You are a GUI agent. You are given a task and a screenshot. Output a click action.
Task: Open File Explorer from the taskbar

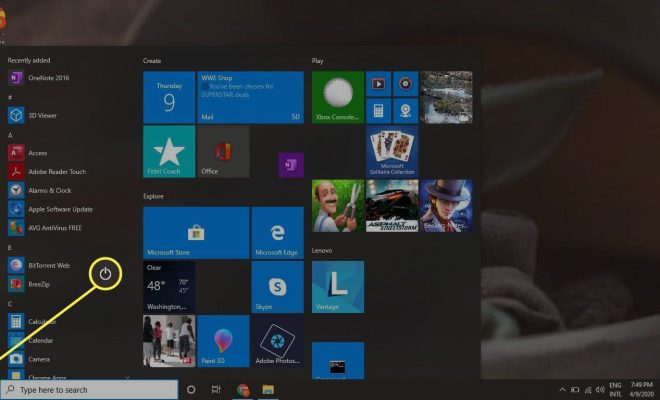pyautogui.click(x=268, y=390)
